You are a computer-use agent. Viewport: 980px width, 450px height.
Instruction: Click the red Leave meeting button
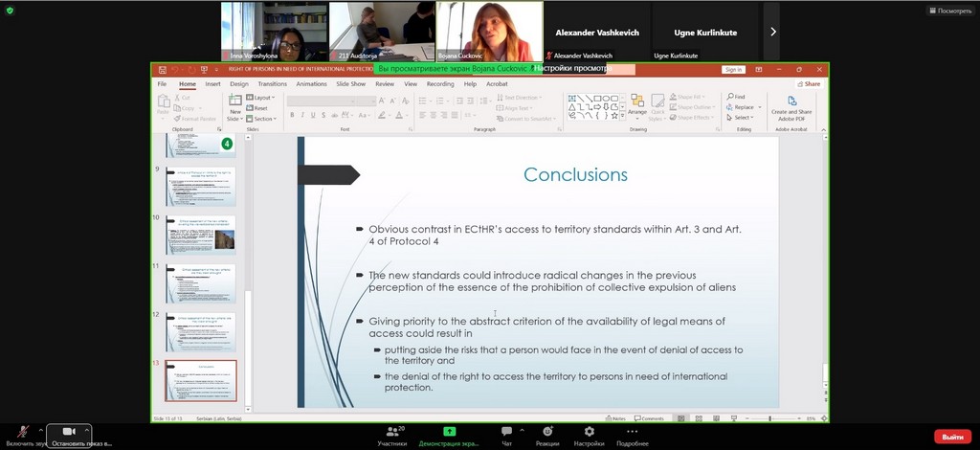[952, 437]
